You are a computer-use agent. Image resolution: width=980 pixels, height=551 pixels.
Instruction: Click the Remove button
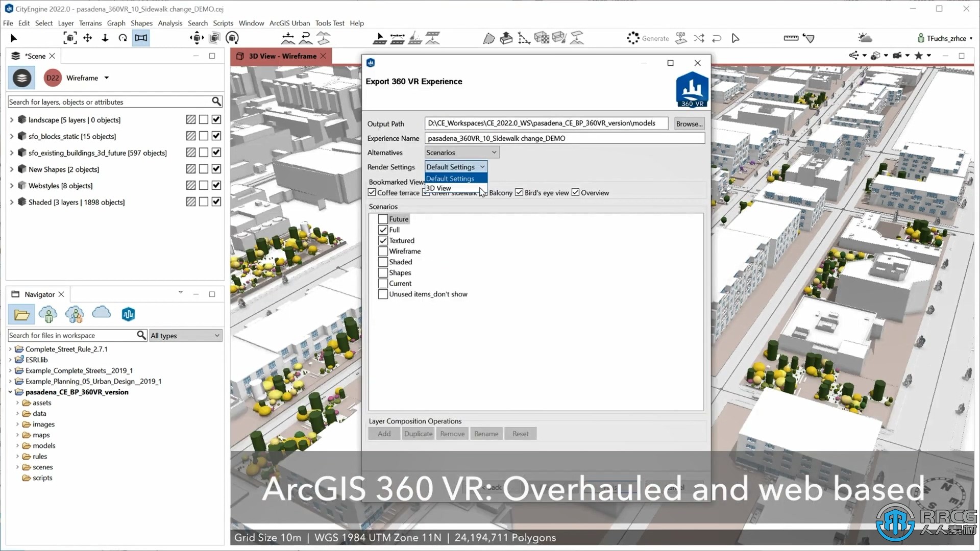pos(452,434)
